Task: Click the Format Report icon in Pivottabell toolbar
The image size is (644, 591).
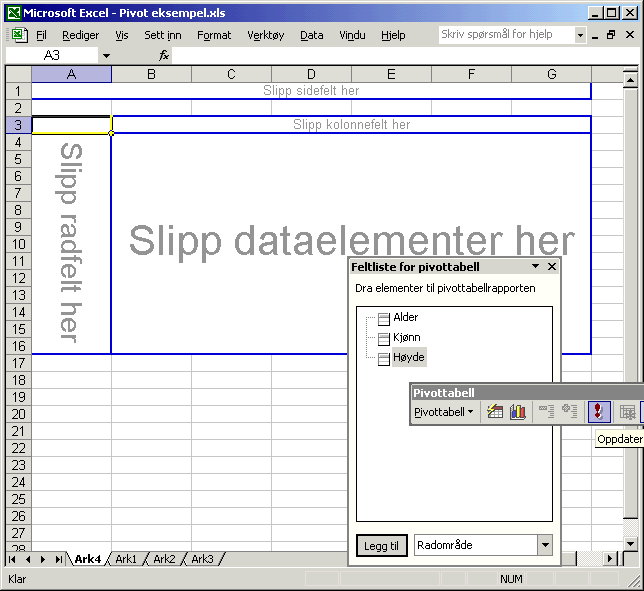Action: point(495,412)
